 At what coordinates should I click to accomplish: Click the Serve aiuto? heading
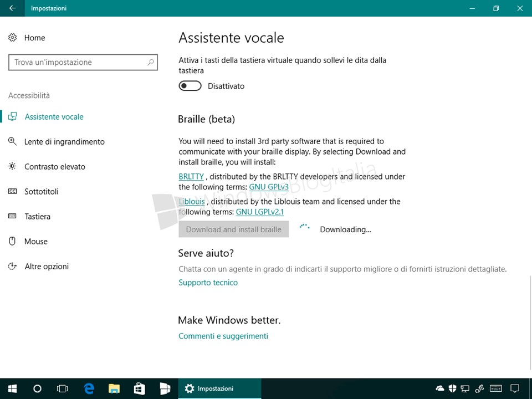pos(206,253)
